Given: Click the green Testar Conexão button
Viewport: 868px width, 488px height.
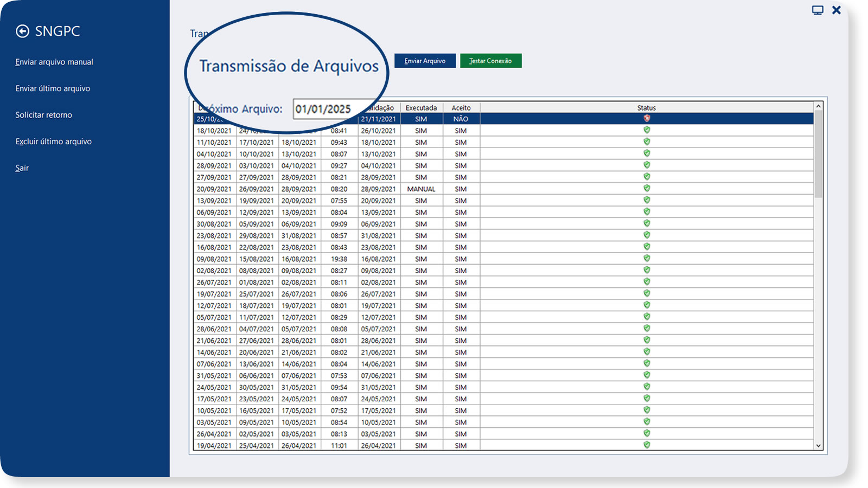Looking at the screenshot, I should [490, 61].
